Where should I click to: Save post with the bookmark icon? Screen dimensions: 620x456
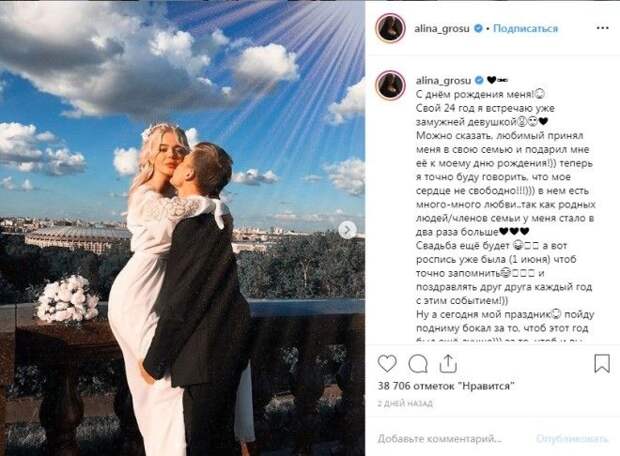click(x=602, y=363)
